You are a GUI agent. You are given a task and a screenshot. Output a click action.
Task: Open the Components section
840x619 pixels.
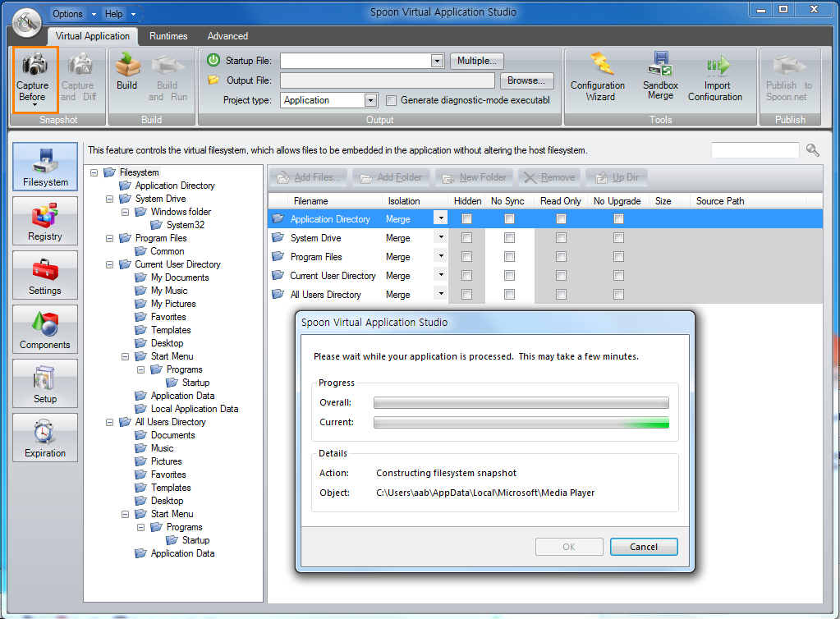tap(45, 328)
